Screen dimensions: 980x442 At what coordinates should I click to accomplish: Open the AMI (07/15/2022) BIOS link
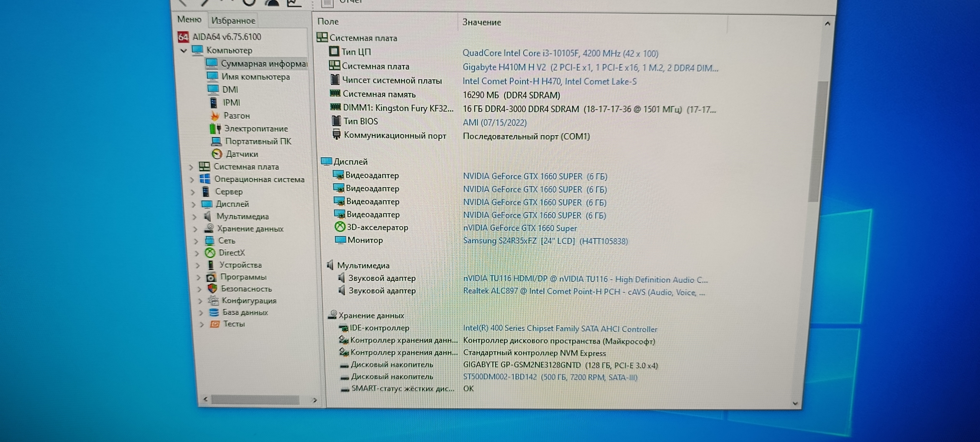pyautogui.click(x=495, y=122)
